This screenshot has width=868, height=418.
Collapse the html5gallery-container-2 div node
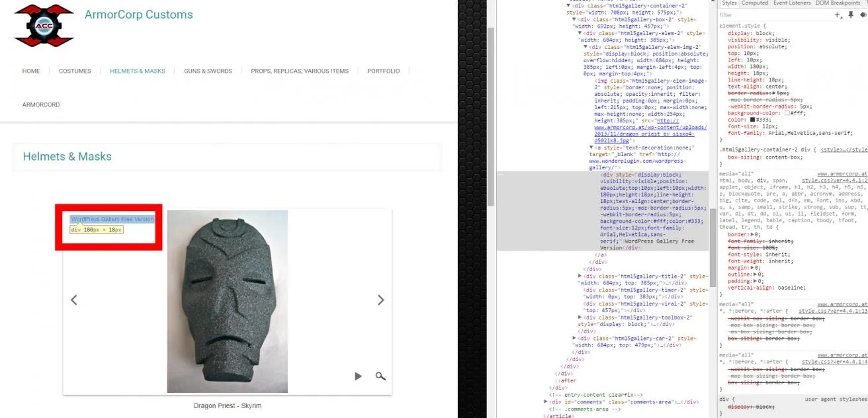tap(568, 5)
